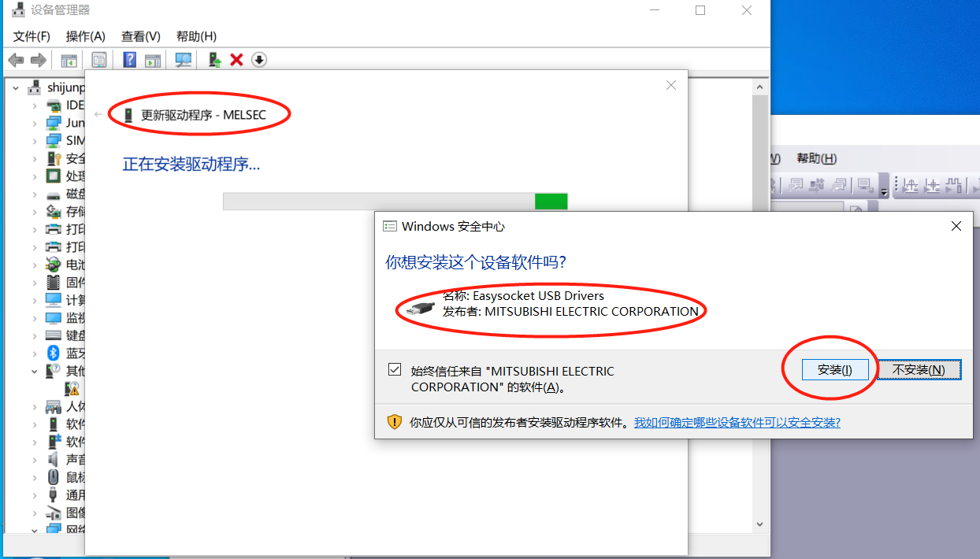Open the 操作(A) menu
The image size is (980, 559).
tap(86, 36)
